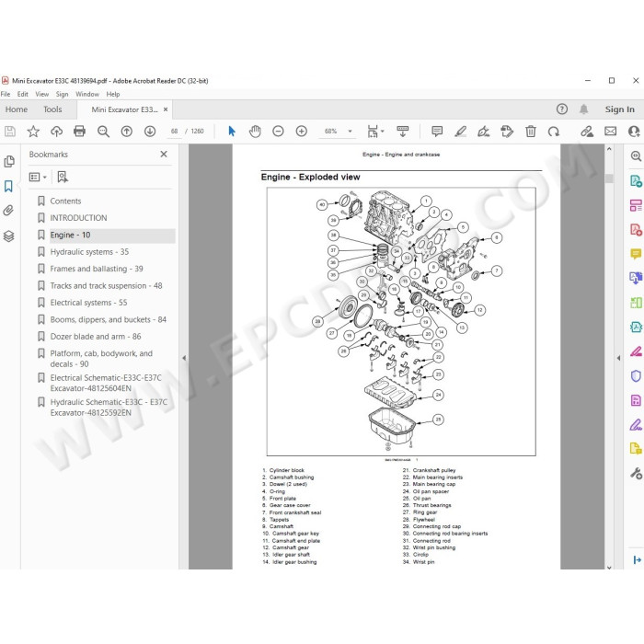Open the Layers panel icon
The image size is (644, 644).
click(x=8, y=236)
